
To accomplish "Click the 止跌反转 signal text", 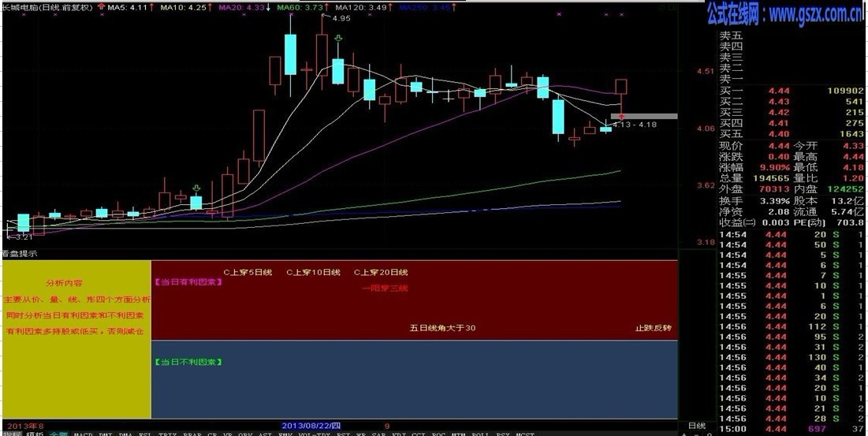I will (x=654, y=328).
